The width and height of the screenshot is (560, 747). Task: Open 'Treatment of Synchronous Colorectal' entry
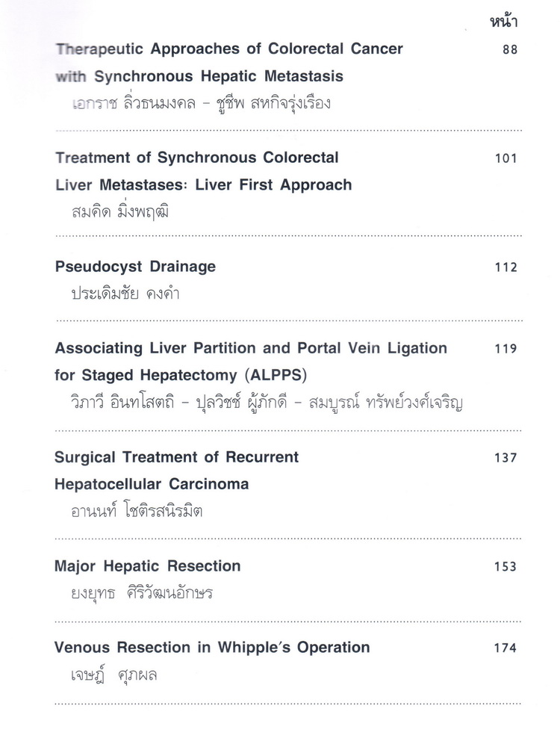click(196, 158)
